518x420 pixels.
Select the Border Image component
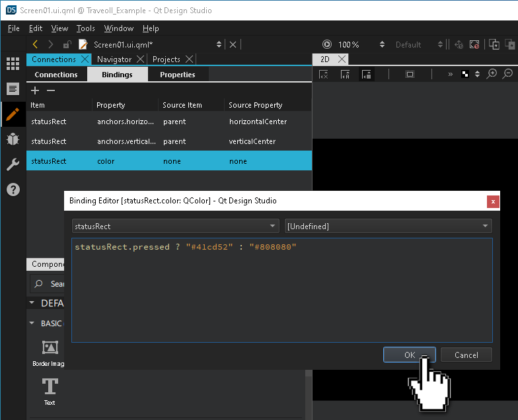click(50, 353)
